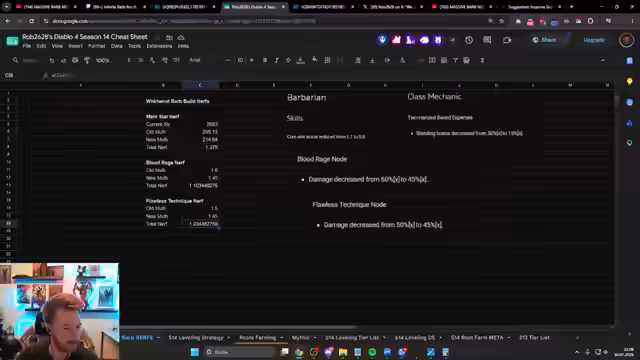
Task: Switch to S14 Leveling Tier List tab
Action: pyautogui.click(x=352, y=338)
